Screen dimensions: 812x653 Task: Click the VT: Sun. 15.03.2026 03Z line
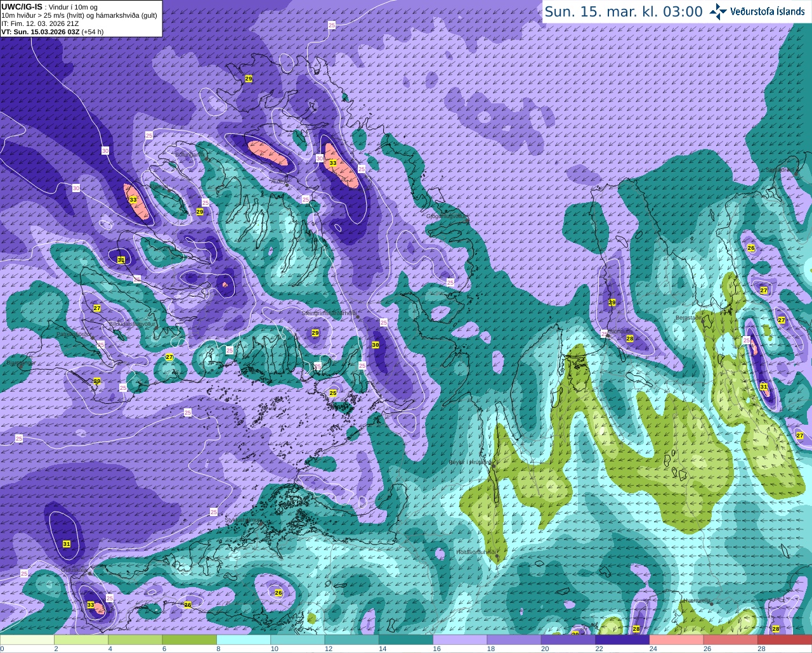53,31
